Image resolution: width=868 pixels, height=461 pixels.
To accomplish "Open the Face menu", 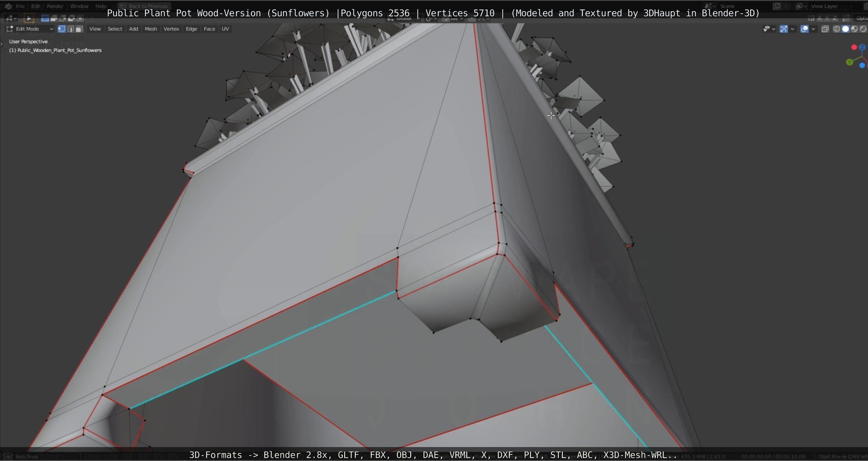I will point(209,29).
